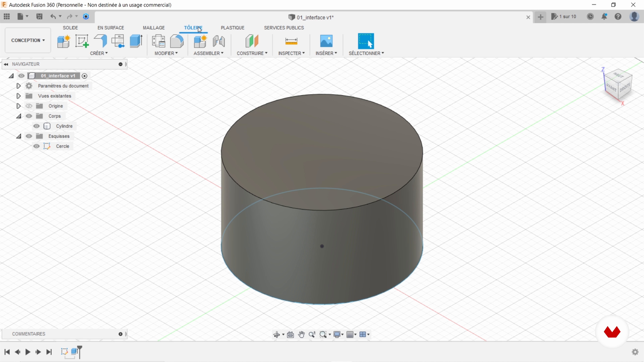Expand Paramètres du document node

pyautogui.click(x=18, y=86)
